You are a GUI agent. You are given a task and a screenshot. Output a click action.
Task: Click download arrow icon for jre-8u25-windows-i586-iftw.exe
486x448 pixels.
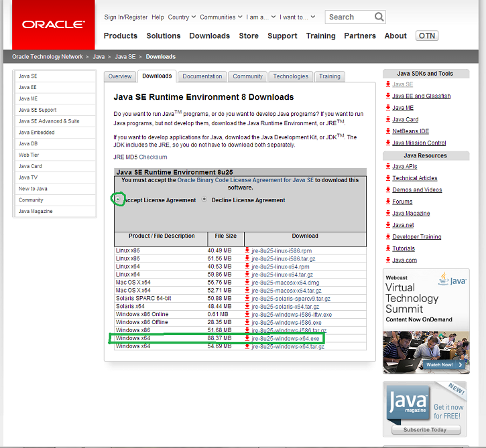pyautogui.click(x=247, y=314)
